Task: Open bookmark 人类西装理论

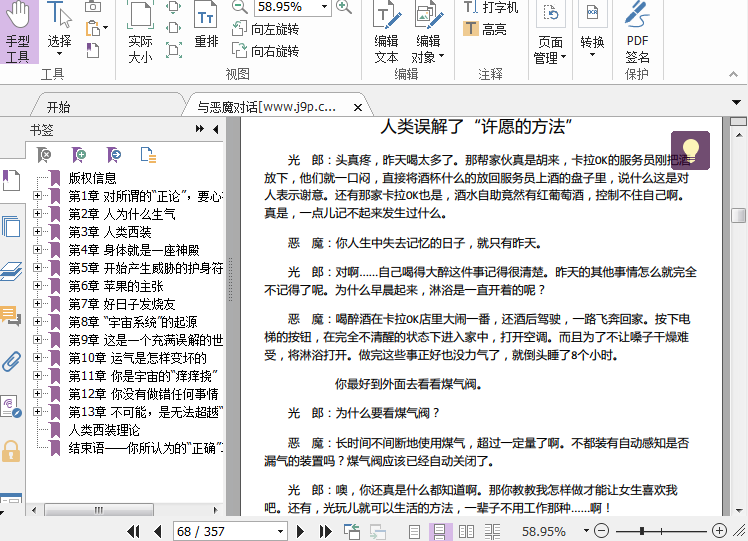Action: pos(104,430)
